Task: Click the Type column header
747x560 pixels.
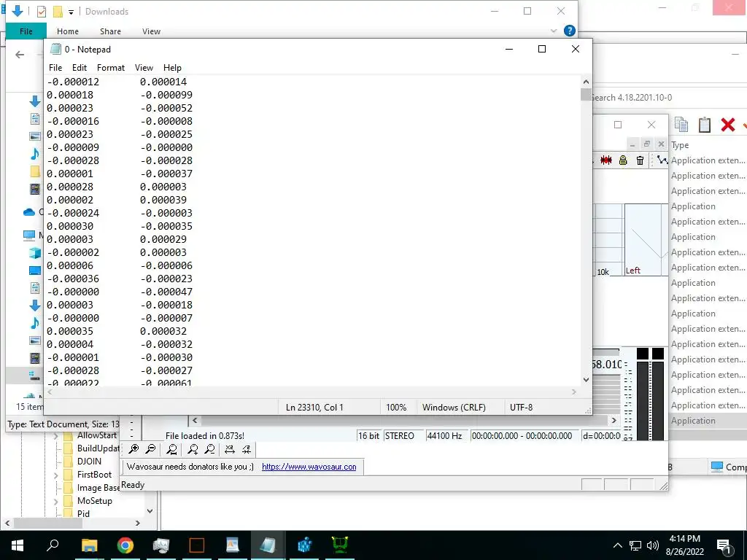Action: (x=680, y=145)
